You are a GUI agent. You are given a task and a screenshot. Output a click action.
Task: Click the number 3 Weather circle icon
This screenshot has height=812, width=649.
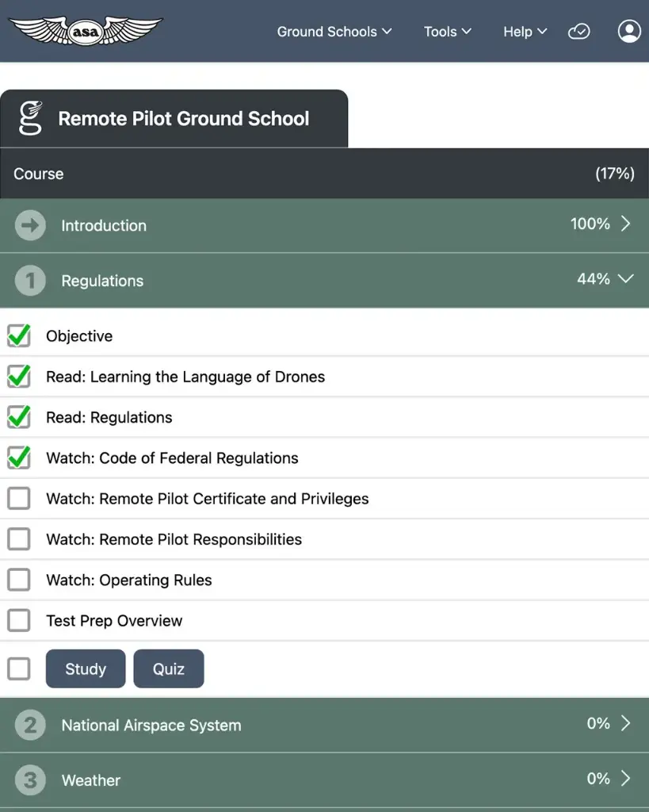click(30, 780)
